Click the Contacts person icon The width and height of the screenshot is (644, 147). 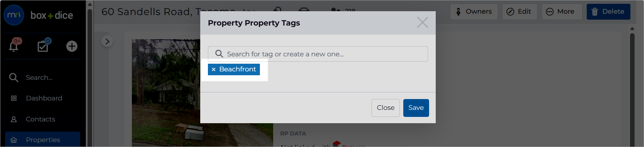14,119
